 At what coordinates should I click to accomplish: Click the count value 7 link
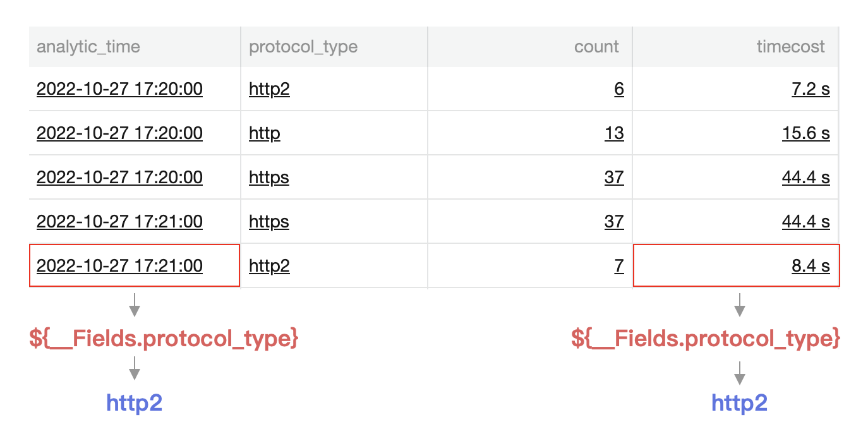(x=619, y=266)
